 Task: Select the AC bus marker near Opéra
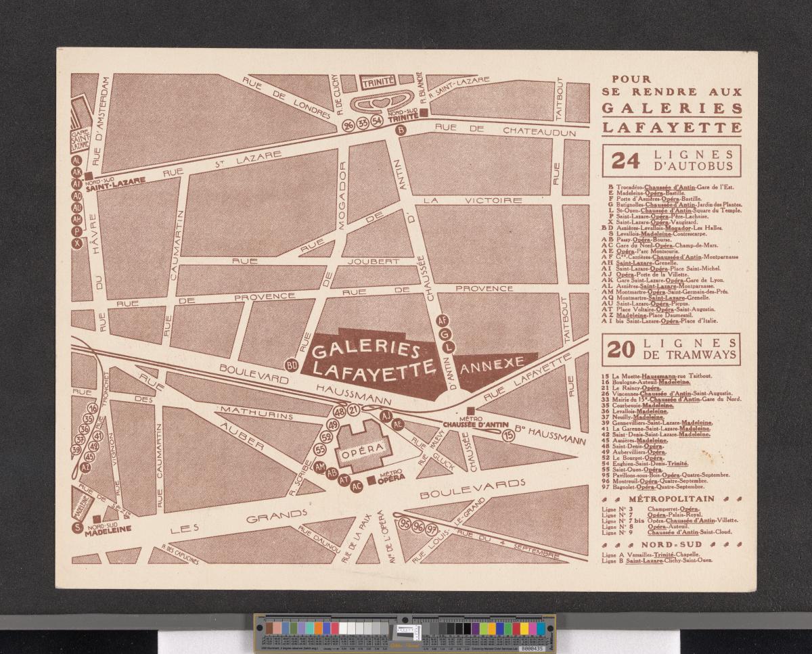point(357,487)
